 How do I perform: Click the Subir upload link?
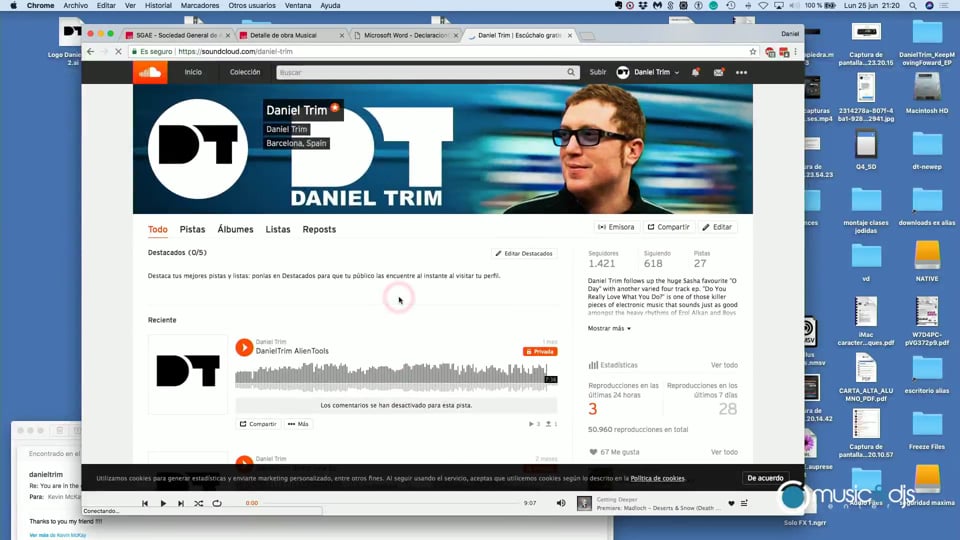(x=598, y=72)
